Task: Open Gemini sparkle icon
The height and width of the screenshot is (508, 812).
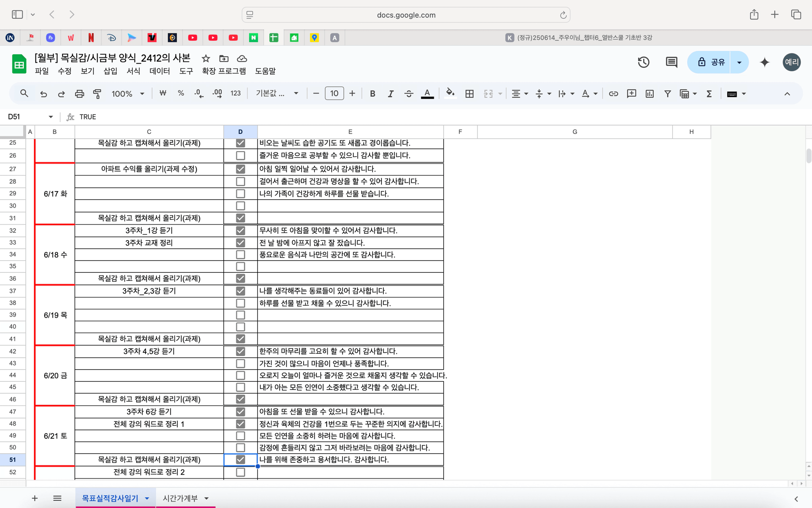Action: [765, 62]
